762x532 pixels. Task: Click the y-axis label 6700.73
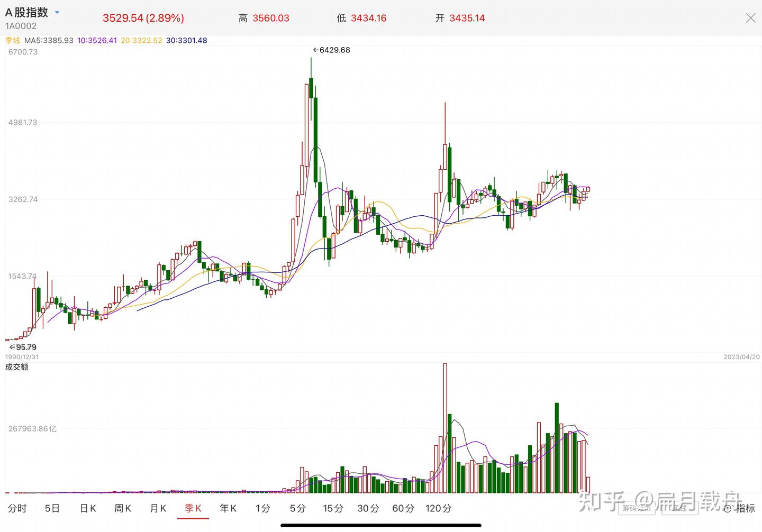pos(23,52)
